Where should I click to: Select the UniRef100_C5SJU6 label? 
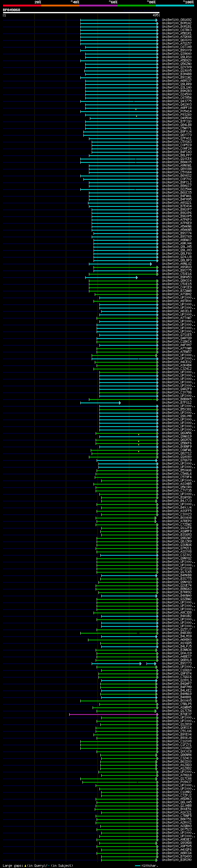[177, 731]
